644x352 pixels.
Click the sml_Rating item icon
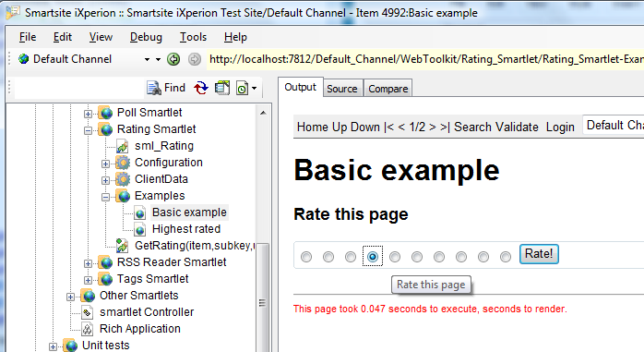coord(123,146)
